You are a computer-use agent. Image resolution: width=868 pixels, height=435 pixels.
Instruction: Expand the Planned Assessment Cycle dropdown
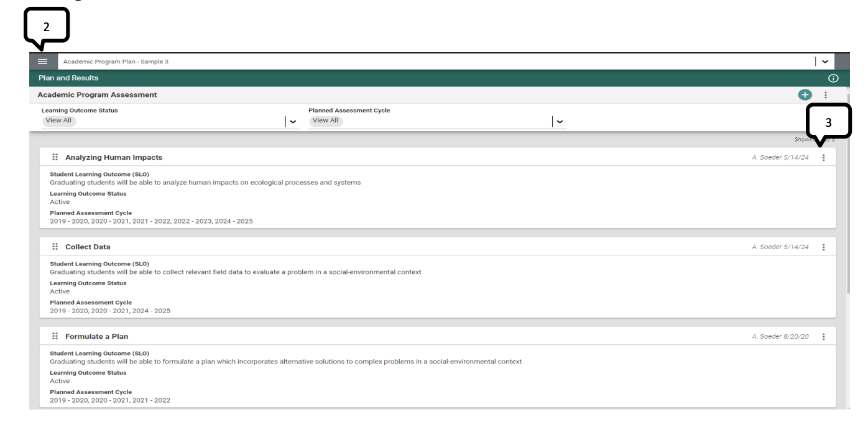click(x=559, y=121)
